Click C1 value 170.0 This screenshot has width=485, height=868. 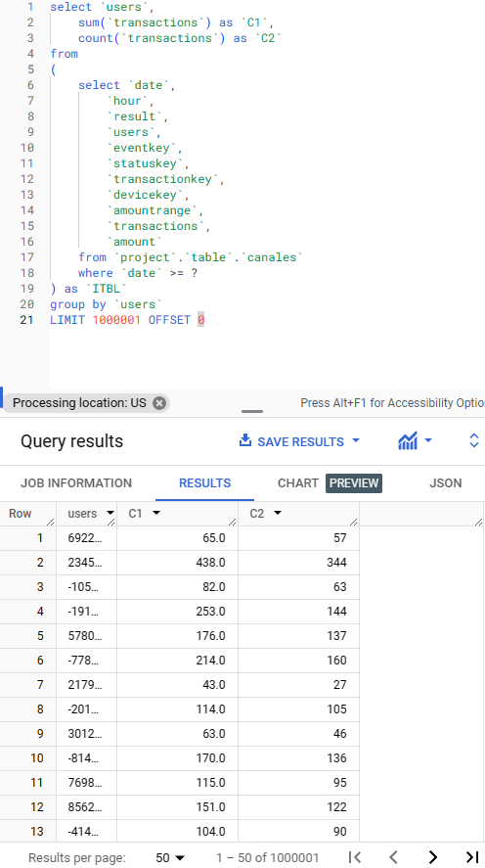click(x=210, y=757)
